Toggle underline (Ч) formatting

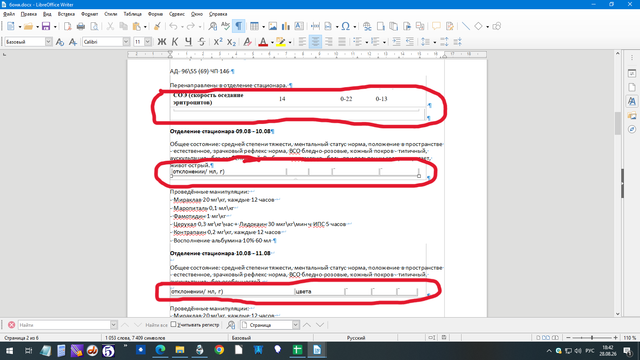click(x=188, y=42)
